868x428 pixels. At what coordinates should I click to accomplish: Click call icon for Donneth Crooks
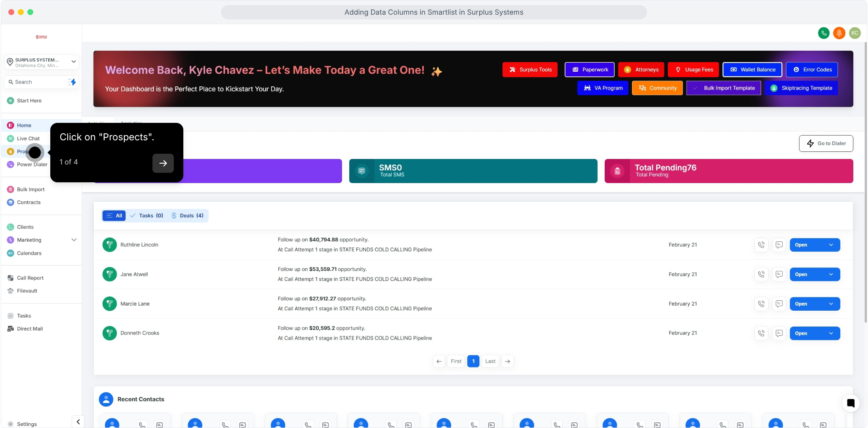[x=761, y=333]
